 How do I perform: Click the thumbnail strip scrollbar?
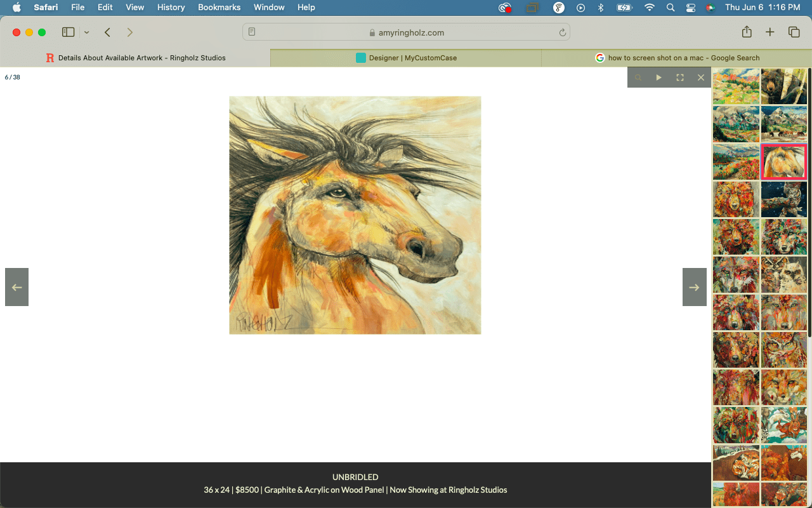tap(809, 203)
